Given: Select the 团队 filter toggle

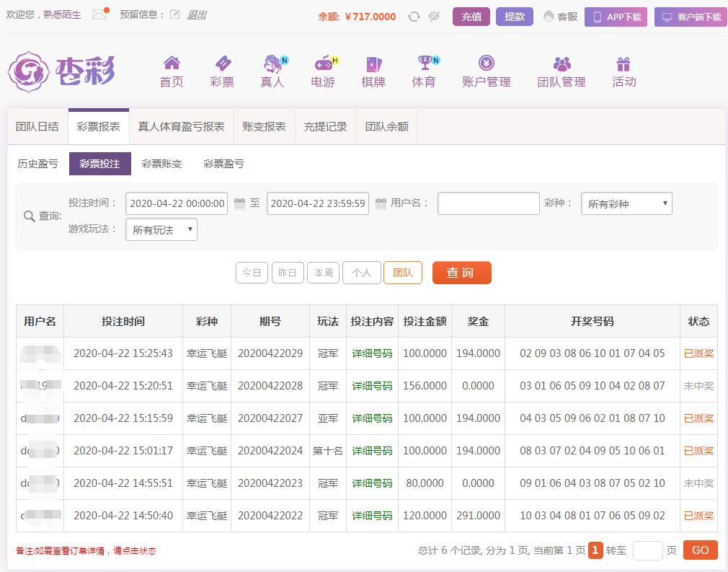Looking at the screenshot, I should (403, 273).
